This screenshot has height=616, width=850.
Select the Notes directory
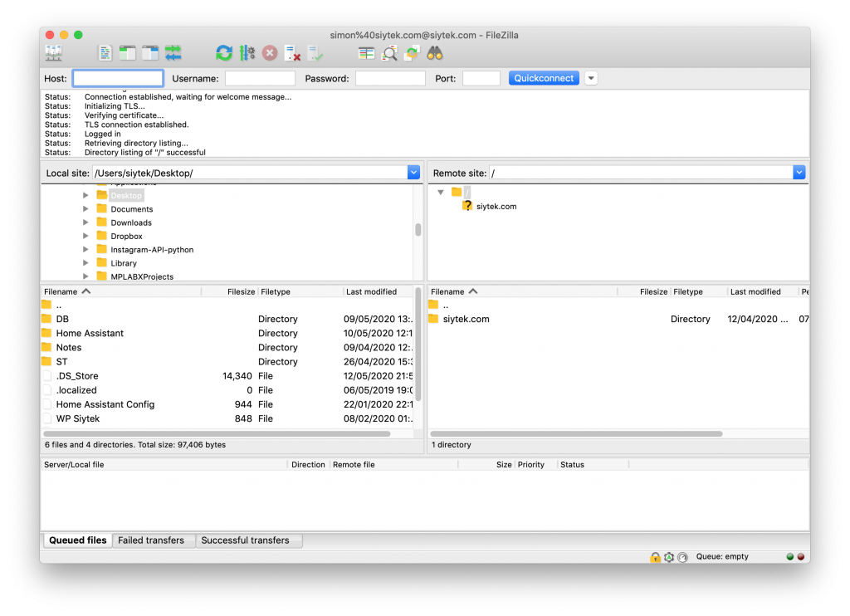point(227,347)
